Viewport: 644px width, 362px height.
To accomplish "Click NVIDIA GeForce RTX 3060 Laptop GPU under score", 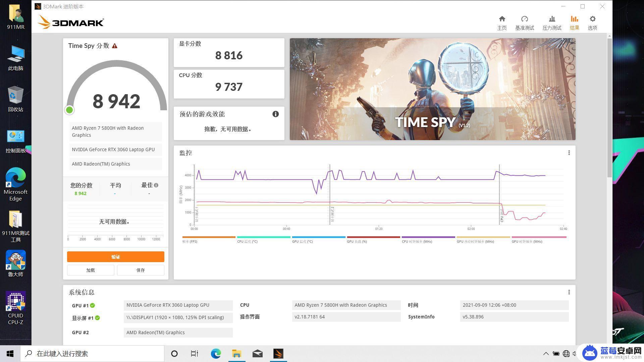I will tap(116, 149).
